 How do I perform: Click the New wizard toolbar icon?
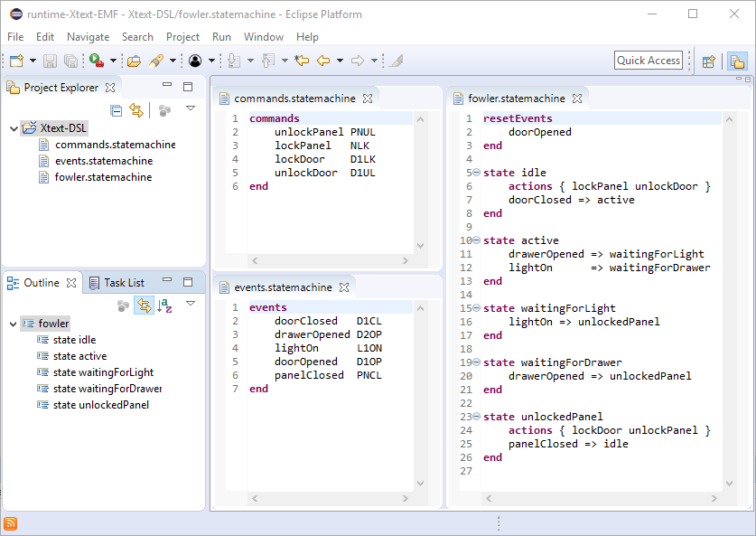click(x=16, y=61)
